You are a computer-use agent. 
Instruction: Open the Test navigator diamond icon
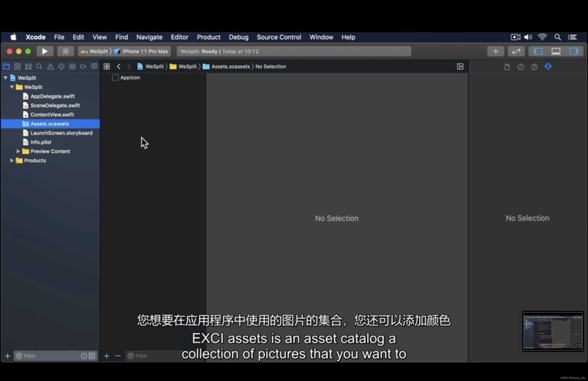coord(61,66)
